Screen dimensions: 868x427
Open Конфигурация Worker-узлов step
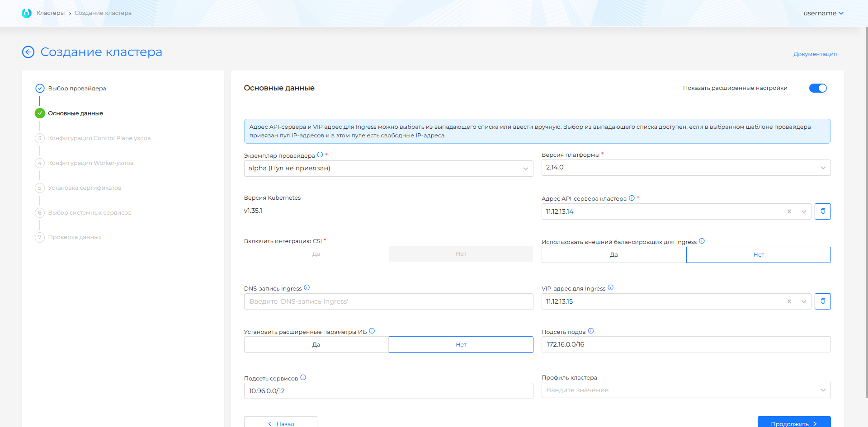point(91,163)
